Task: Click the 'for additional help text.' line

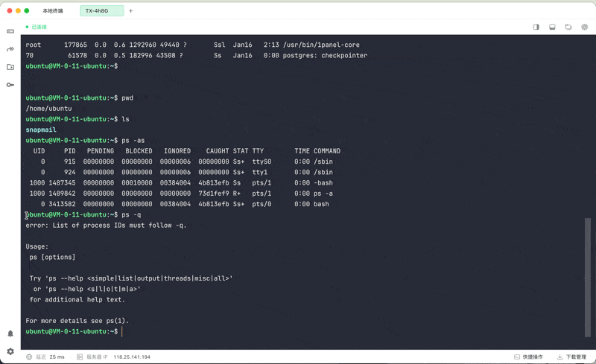Action: pos(77,299)
